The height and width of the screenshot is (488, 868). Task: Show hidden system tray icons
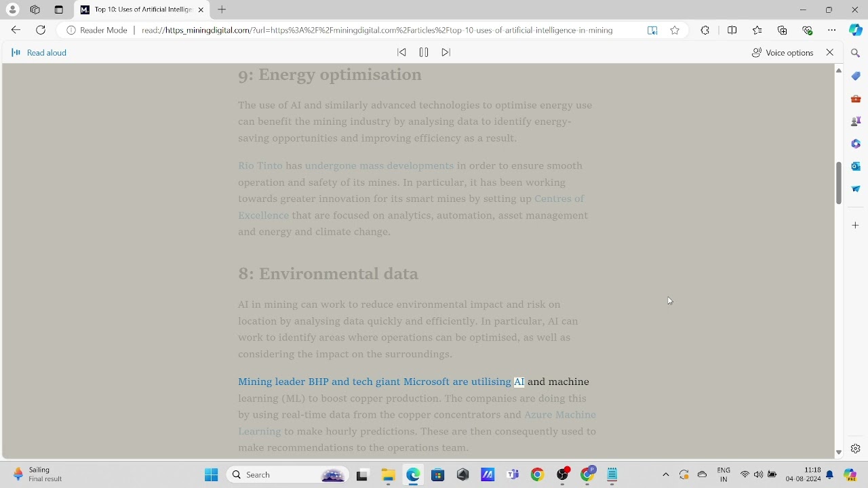point(666,475)
